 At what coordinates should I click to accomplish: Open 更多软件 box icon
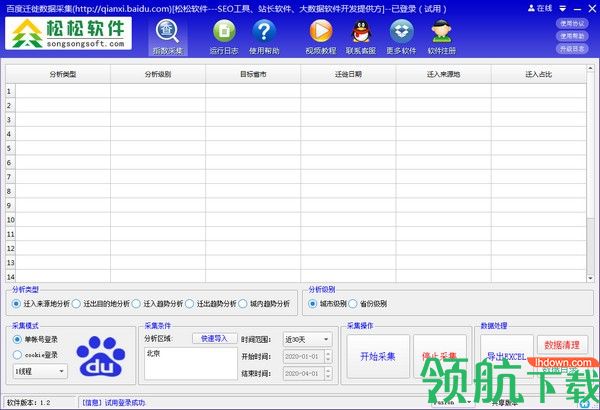pos(401,37)
